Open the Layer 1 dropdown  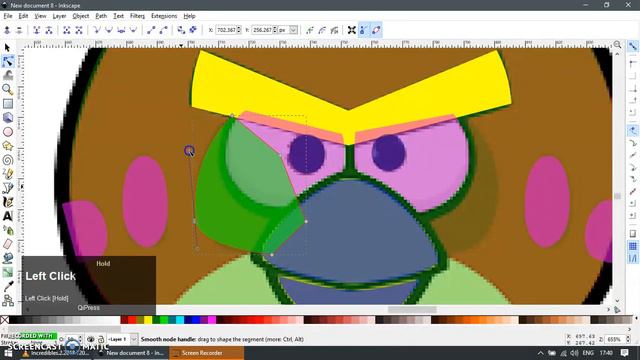(134, 339)
